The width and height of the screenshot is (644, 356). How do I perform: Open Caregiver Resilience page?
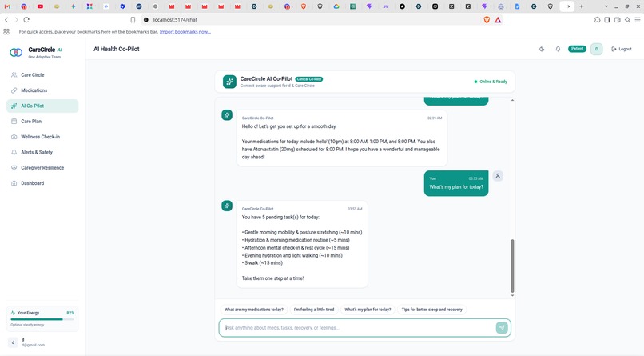tap(42, 168)
